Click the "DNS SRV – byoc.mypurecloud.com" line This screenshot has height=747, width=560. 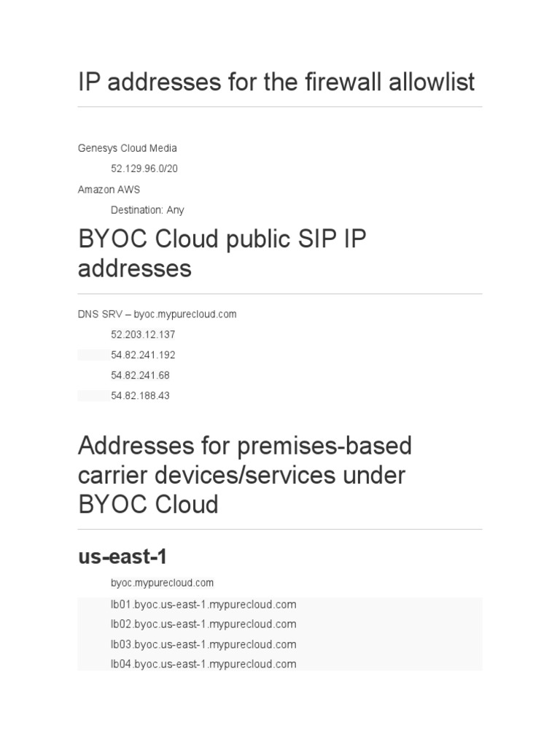tap(157, 314)
